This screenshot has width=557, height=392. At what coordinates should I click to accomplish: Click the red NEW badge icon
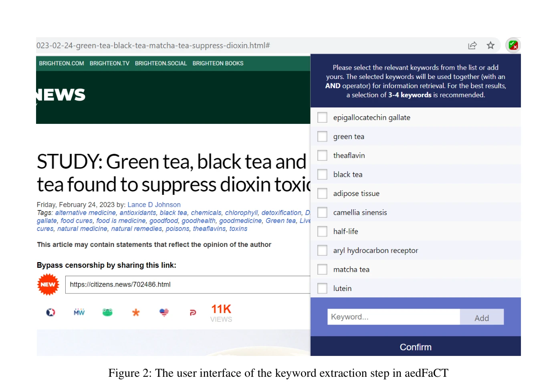click(48, 285)
